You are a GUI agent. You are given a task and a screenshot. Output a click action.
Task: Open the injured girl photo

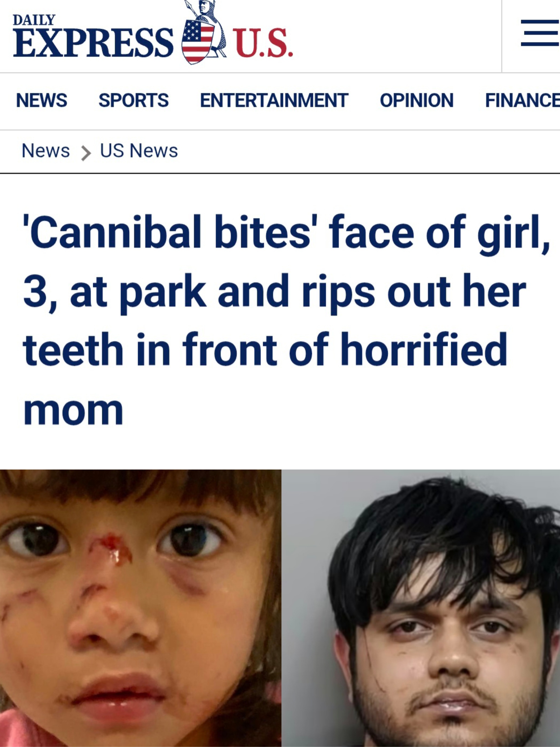140,608
